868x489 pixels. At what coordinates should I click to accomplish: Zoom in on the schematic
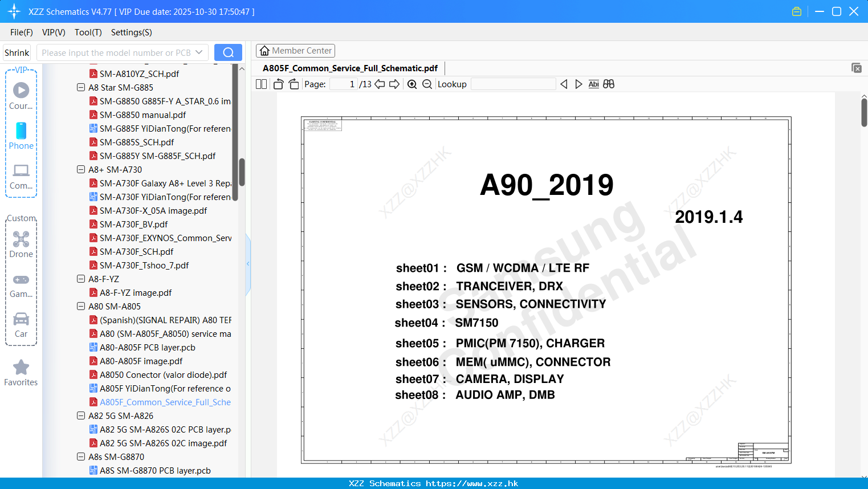click(412, 84)
